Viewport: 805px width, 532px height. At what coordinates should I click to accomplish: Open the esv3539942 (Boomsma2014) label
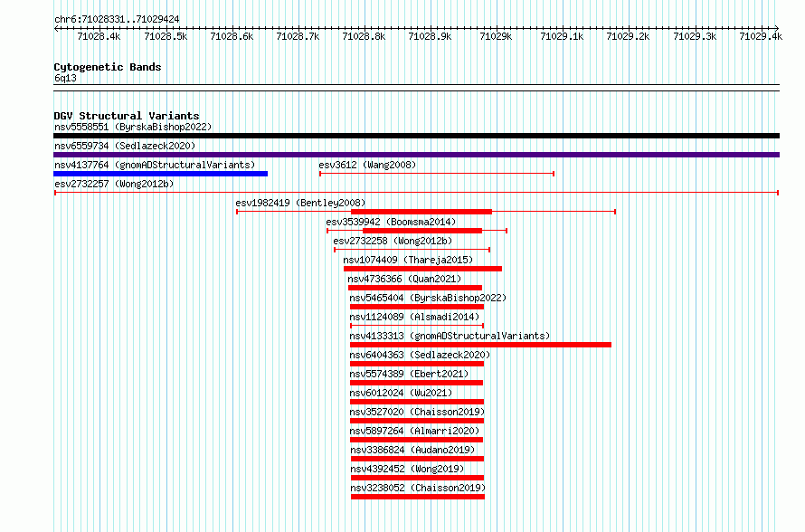[391, 222]
